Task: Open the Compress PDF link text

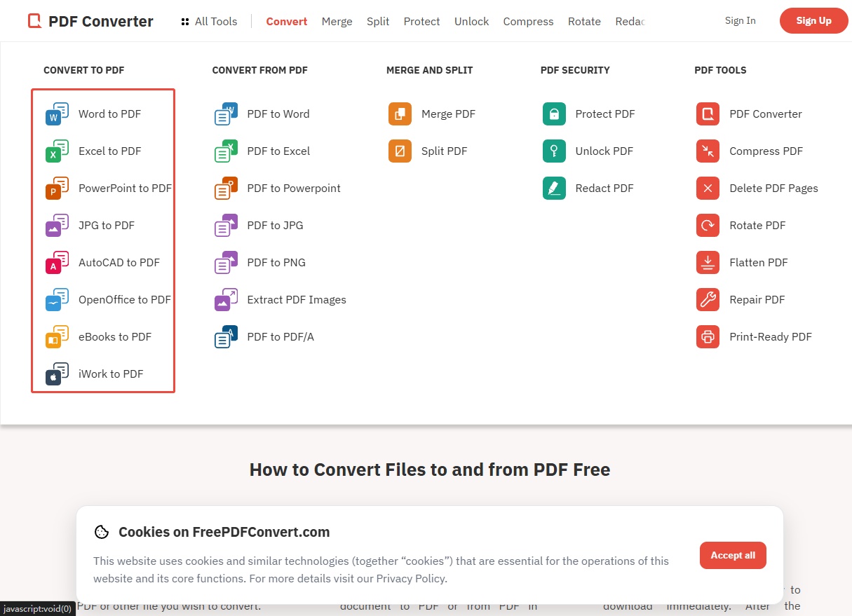Action: [766, 151]
